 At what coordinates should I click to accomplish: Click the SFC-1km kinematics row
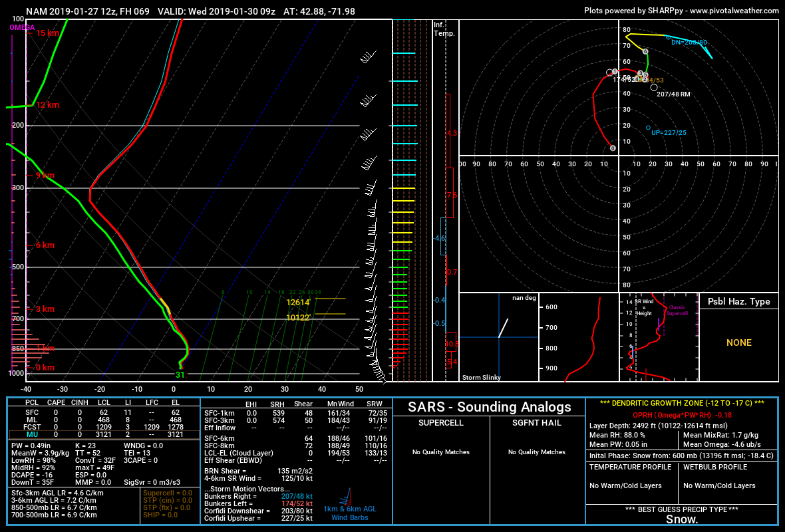(295, 414)
